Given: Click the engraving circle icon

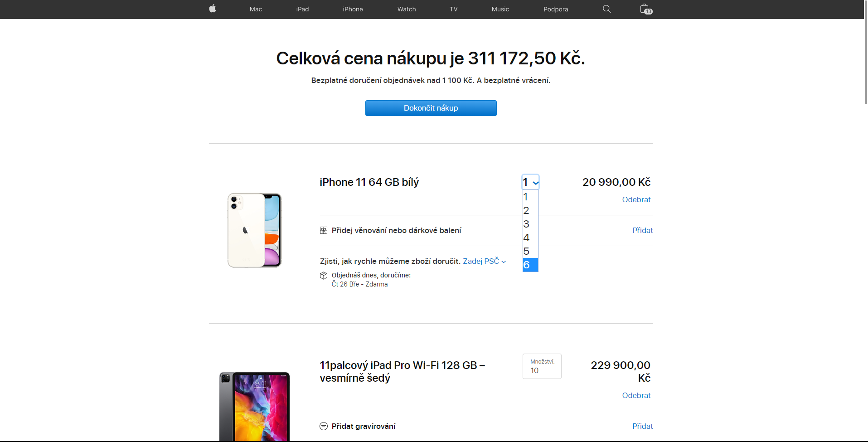Looking at the screenshot, I should tap(324, 426).
